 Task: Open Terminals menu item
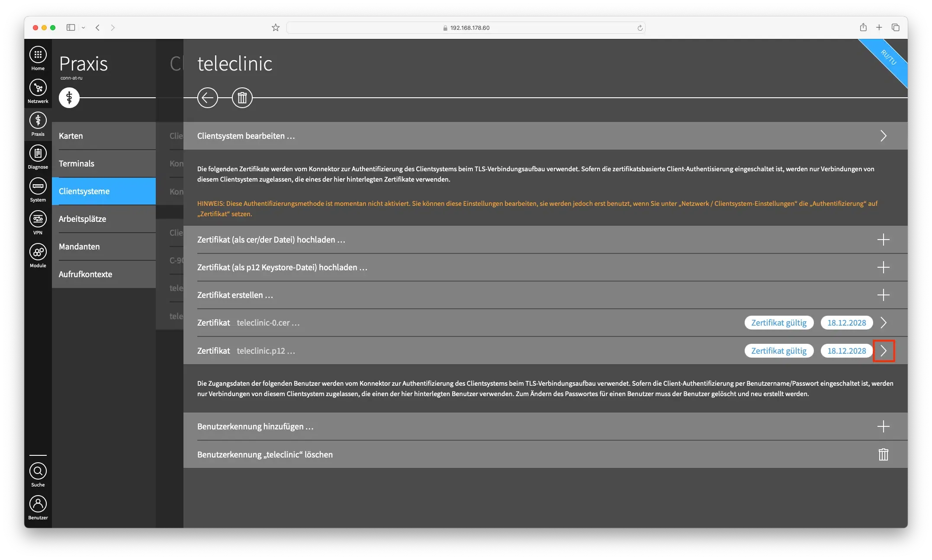tap(104, 163)
